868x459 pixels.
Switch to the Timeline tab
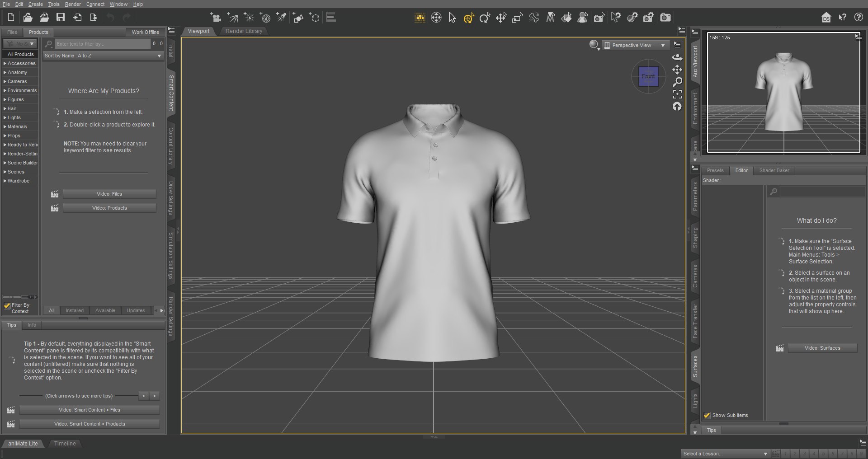pyautogui.click(x=65, y=444)
